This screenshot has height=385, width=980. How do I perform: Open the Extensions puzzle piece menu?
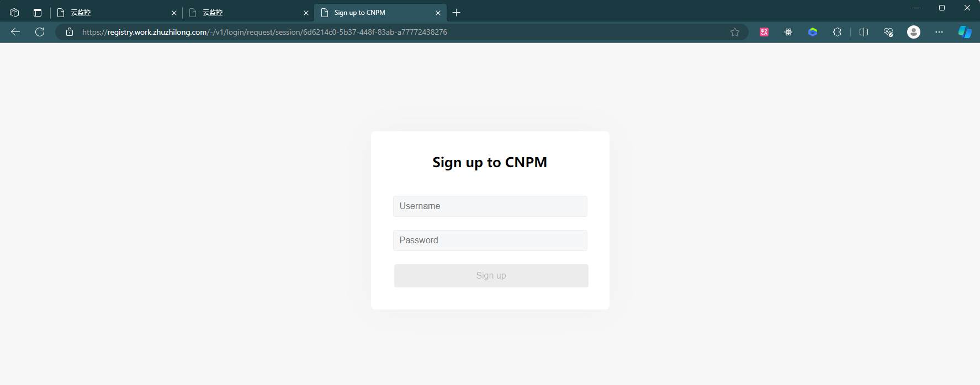(x=837, y=32)
